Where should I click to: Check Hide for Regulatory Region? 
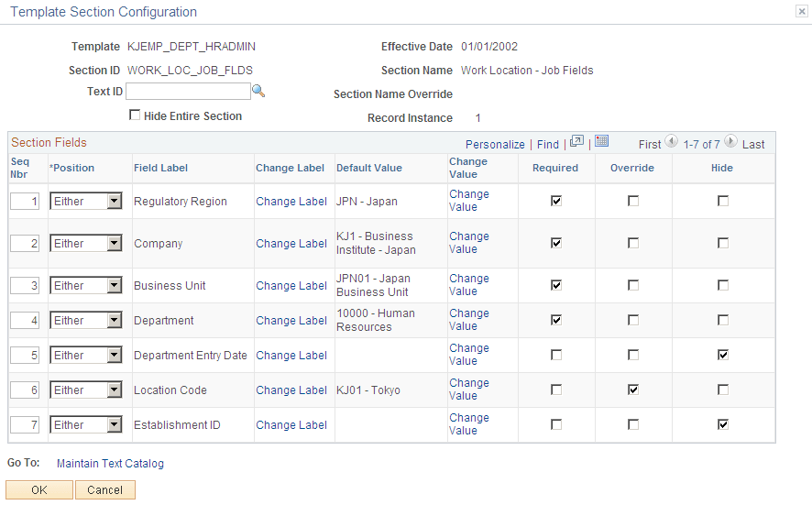pyautogui.click(x=723, y=201)
